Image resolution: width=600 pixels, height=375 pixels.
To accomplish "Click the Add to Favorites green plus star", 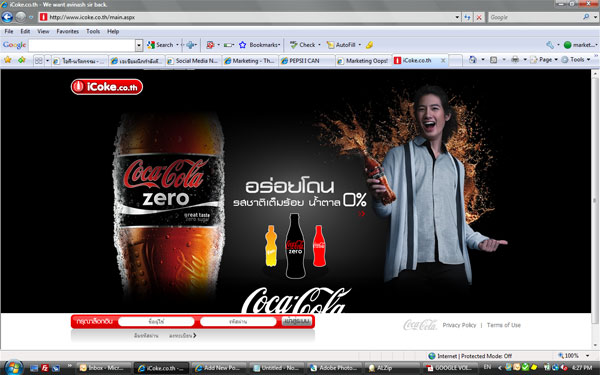I will [x=21, y=60].
